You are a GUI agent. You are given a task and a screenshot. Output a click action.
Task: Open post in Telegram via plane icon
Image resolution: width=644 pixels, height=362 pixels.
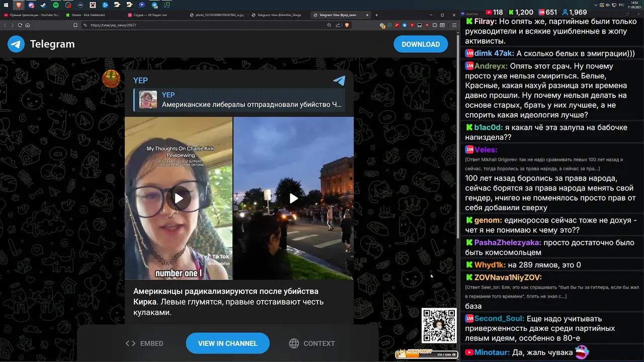pos(339,80)
